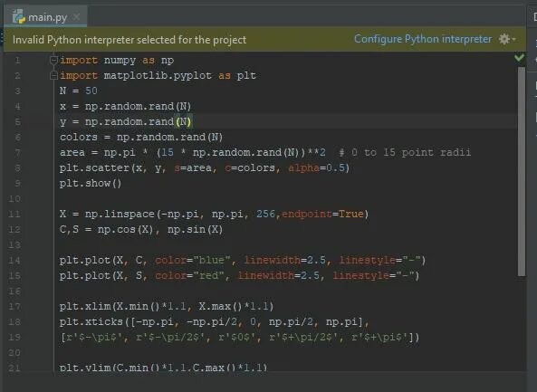
Task: Click 'area = np.pi' assignment code
Action: point(98,153)
